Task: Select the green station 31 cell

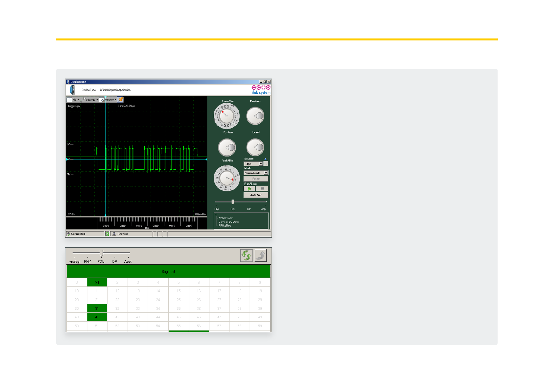Action: [x=97, y=308]
